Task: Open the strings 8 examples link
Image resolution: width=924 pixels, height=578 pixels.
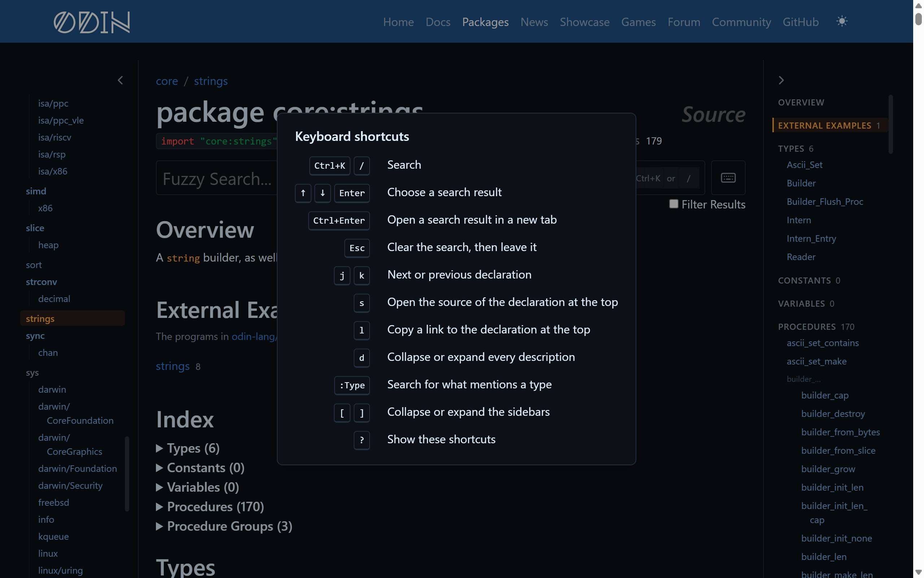Action: point(173,366)
